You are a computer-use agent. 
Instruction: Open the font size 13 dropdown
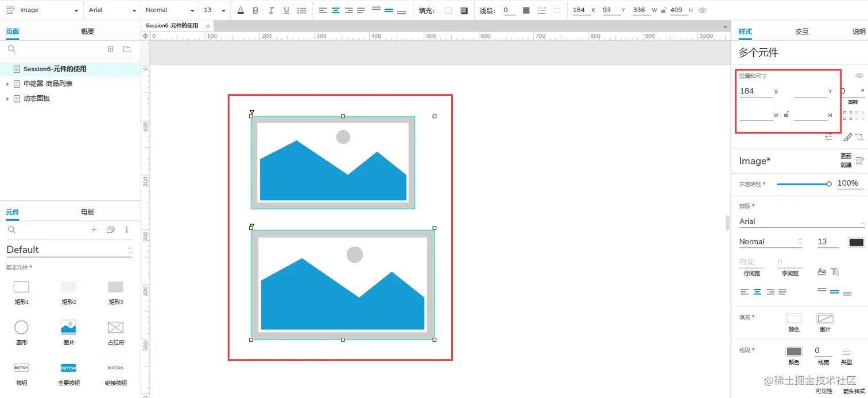pyautogui.click(x=215, y=10)
